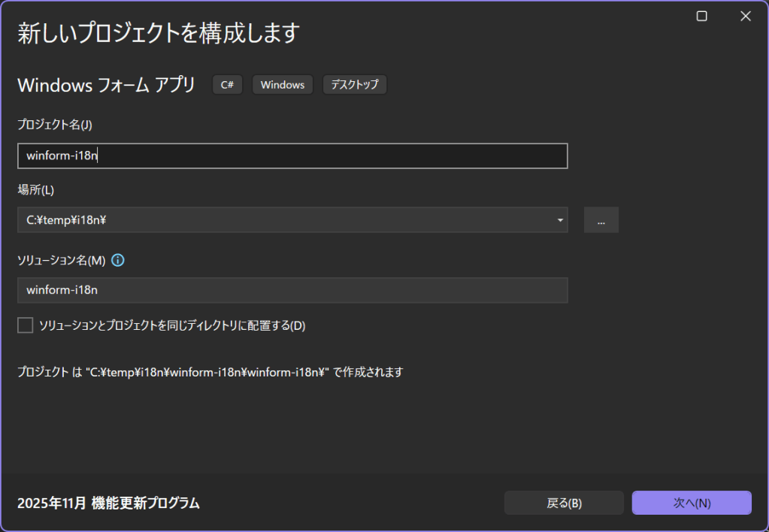
Task: Click the project creation path text
Action: click(x=210, y=372)
